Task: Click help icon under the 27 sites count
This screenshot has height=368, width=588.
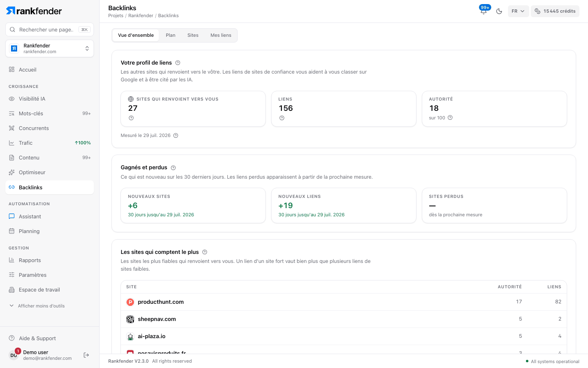Action: click(x=131, y=118)
